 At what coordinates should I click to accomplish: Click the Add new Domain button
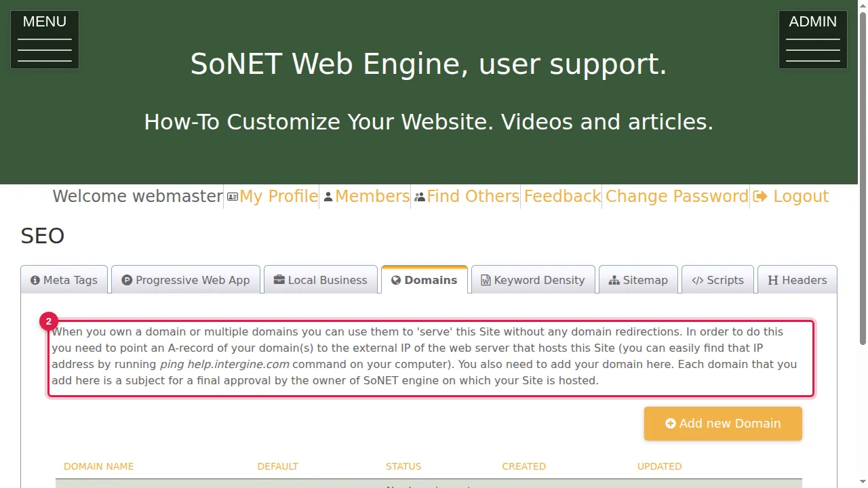[723, 424]
